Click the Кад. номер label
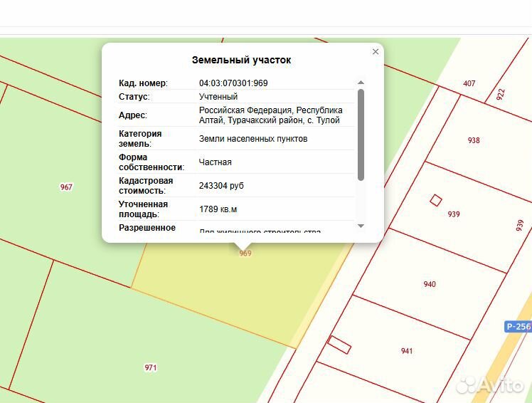Image resolution: width=532 pixels, height=403 pixels. 143,83
